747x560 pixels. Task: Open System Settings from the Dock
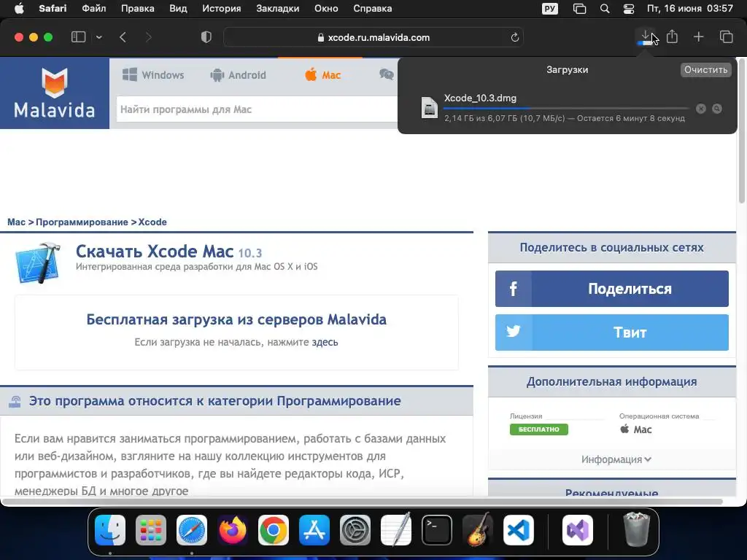click(x=355, y=530)
